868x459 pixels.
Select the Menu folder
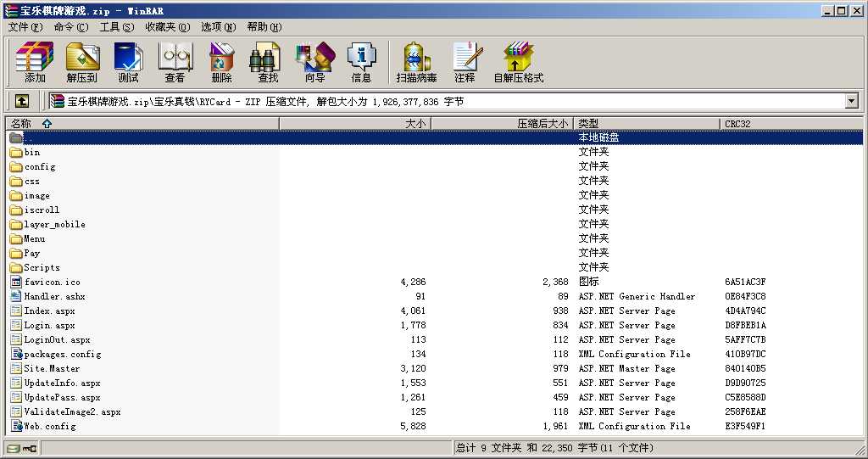point(28,238)
